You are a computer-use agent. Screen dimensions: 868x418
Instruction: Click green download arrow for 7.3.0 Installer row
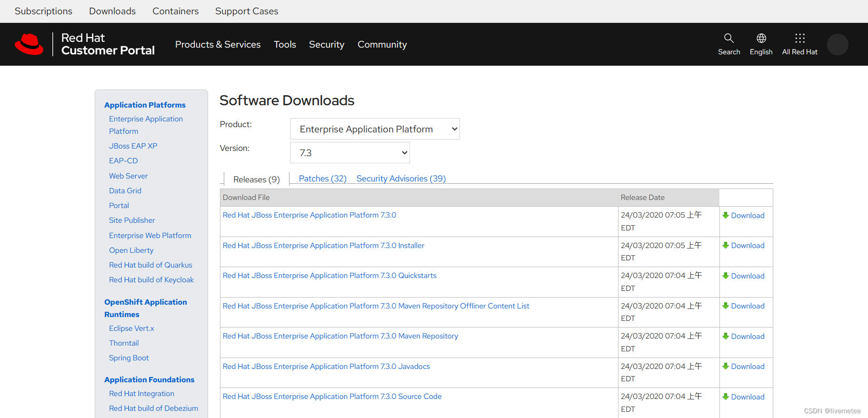[726, 245]
